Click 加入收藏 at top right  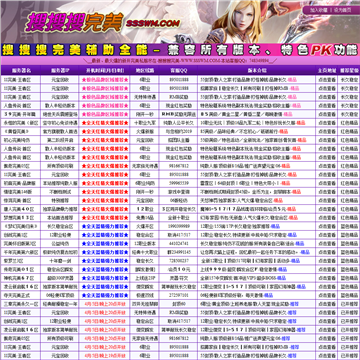pyautogui.click(x=319, y=10)
